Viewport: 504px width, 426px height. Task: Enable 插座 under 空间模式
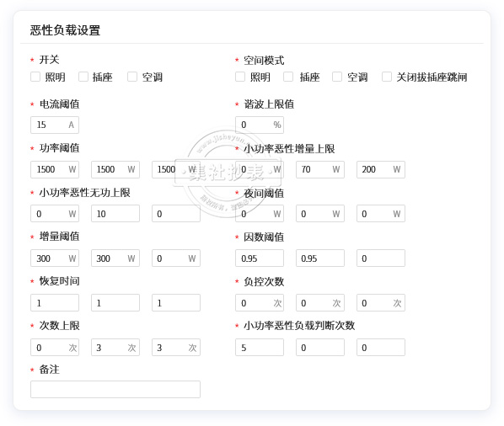click(288, 77)
